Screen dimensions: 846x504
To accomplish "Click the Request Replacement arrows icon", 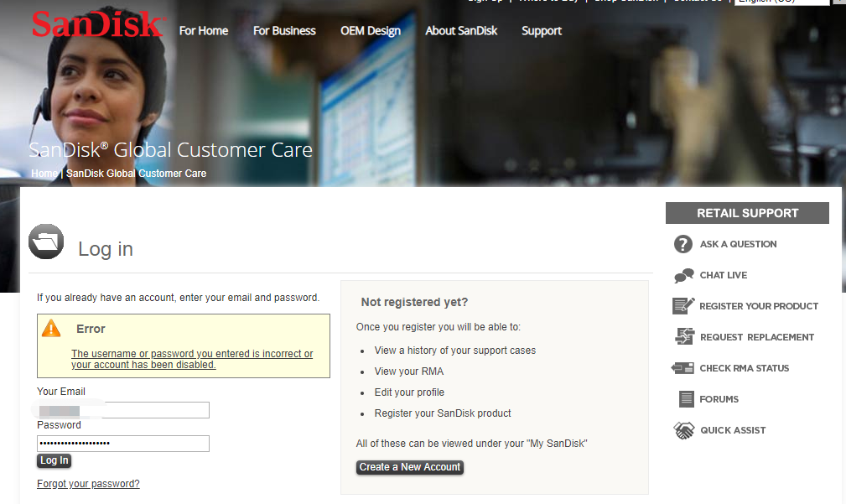I will tap(685, 336).
